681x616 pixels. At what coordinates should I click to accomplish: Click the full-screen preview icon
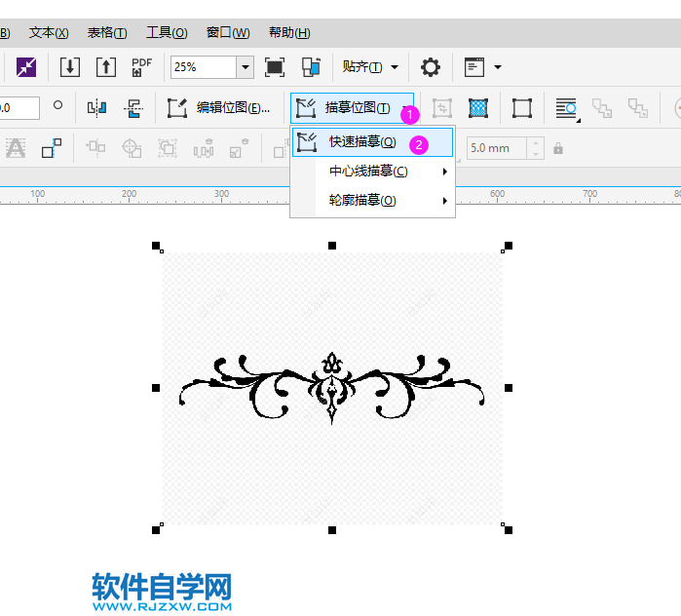tap(275, 67)
